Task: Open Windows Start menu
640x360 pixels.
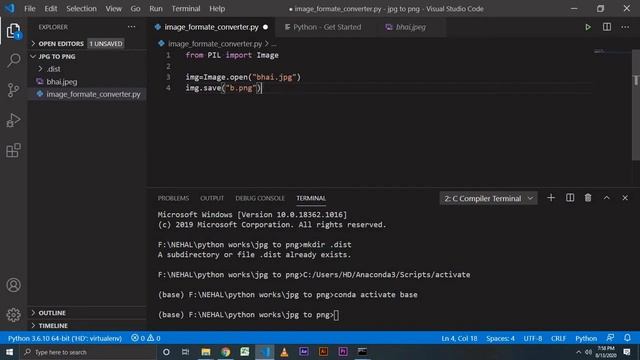Action: (x=9, y=352)
